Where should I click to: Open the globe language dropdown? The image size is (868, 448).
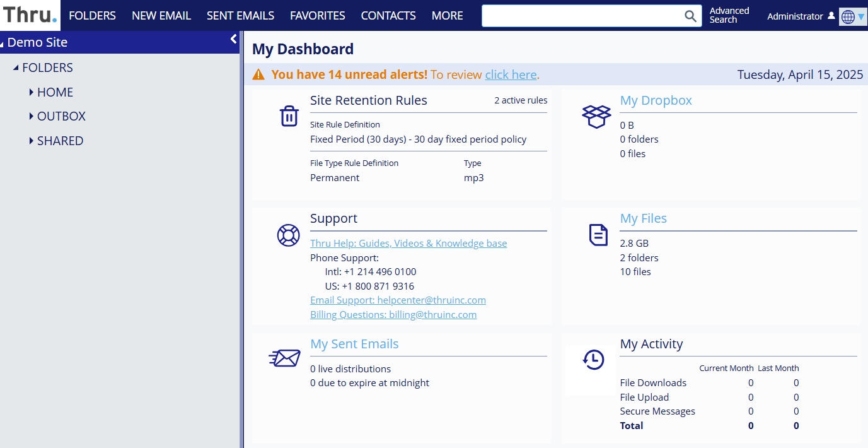(853, 16)
